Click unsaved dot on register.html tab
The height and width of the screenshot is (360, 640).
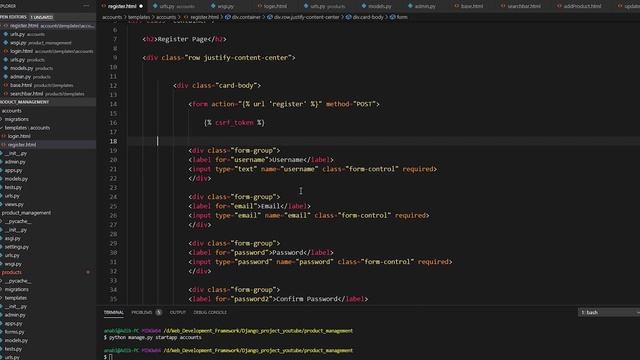coord(141,6)
